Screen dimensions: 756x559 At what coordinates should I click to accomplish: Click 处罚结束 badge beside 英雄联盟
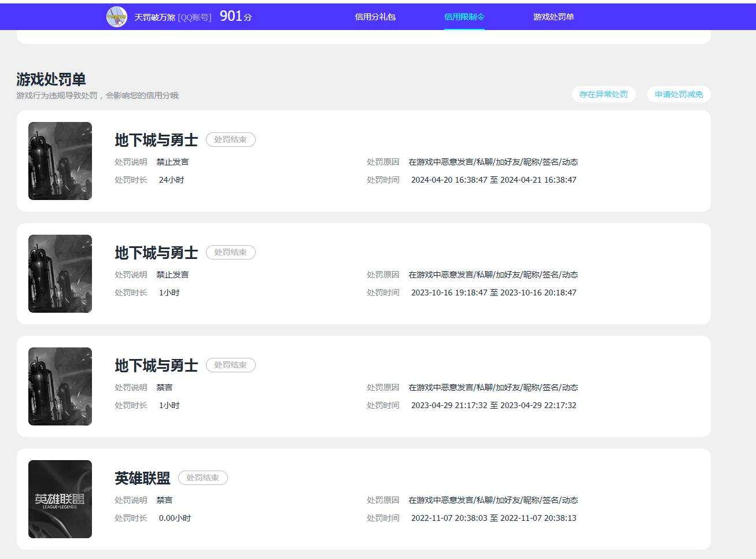coord(203,477)
